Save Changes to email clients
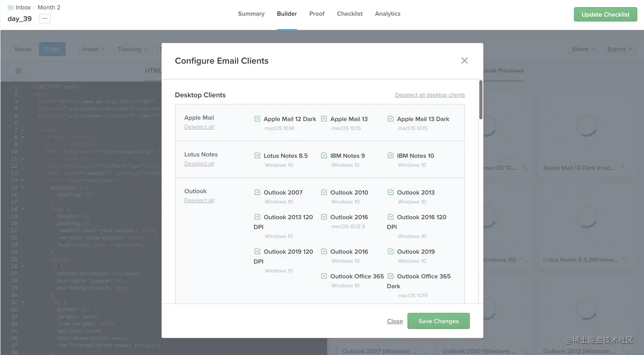Viewport: 644px width, 355px height. [x=438, y=321]
